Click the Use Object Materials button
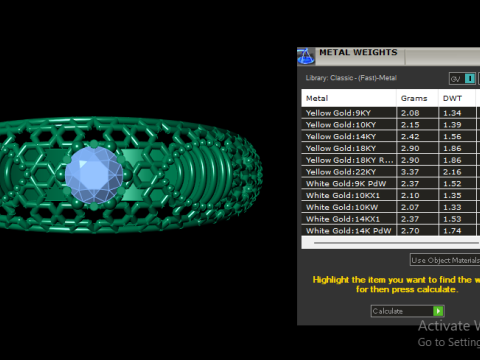 [445, 260]
